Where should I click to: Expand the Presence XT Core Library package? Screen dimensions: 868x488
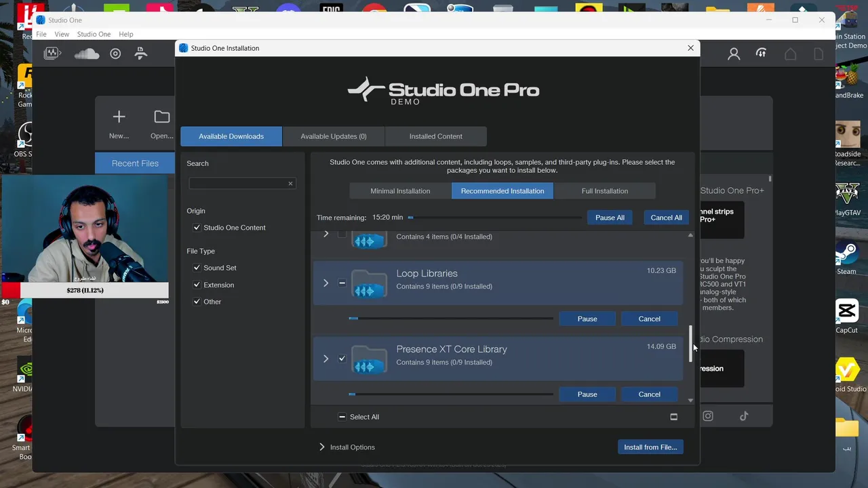325,359
